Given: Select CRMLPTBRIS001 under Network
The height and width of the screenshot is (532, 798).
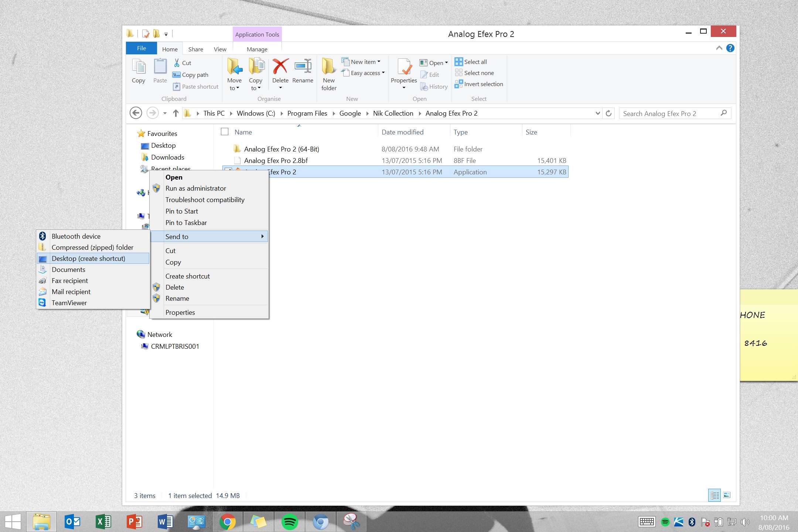Looking at the screenshot, I should (175, 346).
